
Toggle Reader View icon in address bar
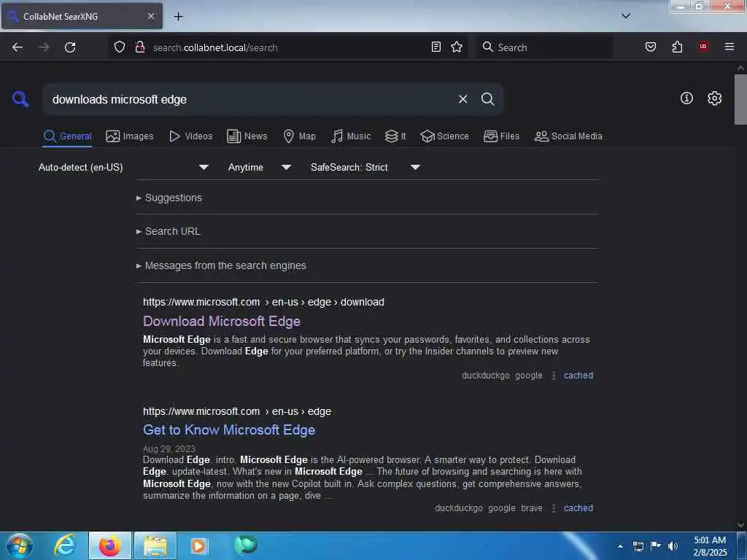436,47
